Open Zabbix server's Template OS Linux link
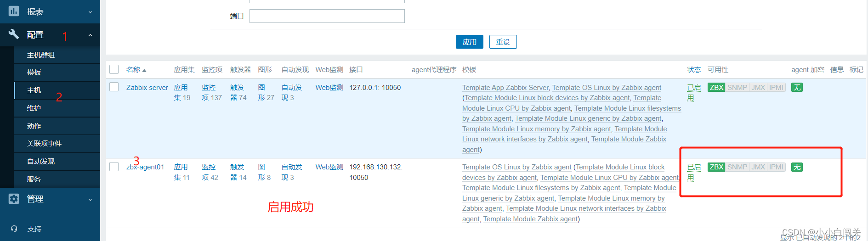The image size is (868, 241). [607, 87]
